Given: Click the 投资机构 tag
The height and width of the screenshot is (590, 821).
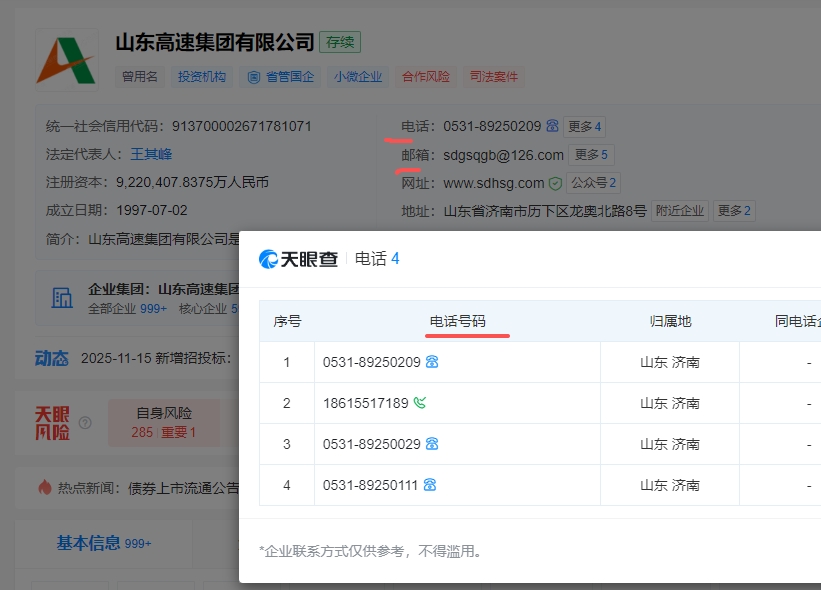Looking at the screenshot, I should click(202, 77).
